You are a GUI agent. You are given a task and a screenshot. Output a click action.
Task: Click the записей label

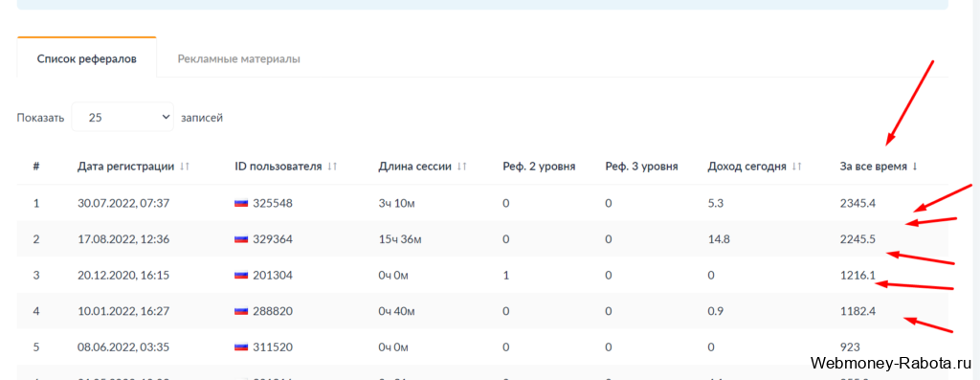pos(201,117)
